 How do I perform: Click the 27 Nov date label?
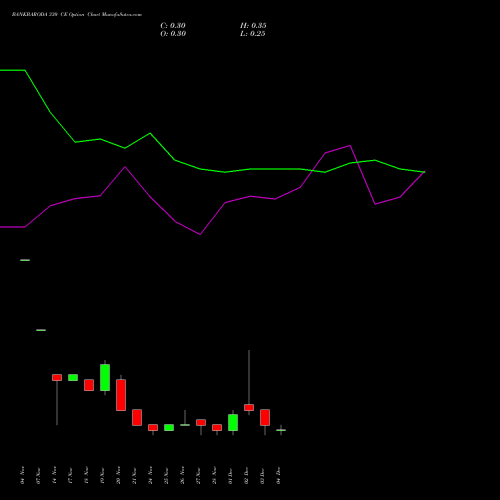(198, 475)
